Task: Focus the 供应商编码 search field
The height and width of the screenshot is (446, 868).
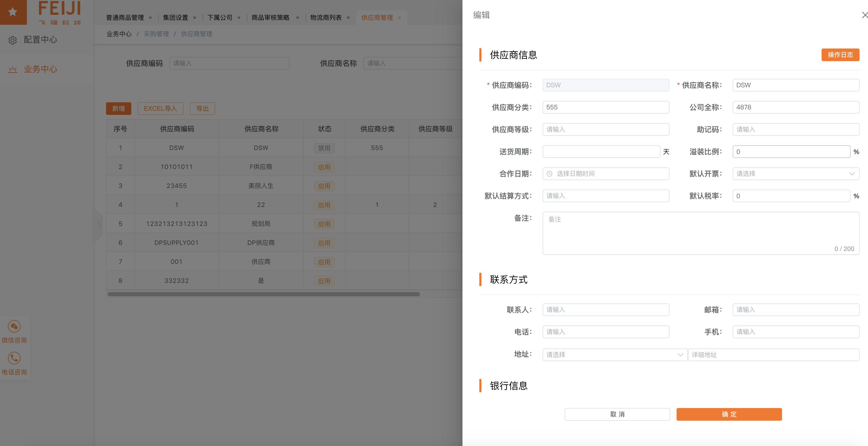Action: coord(229,63)
